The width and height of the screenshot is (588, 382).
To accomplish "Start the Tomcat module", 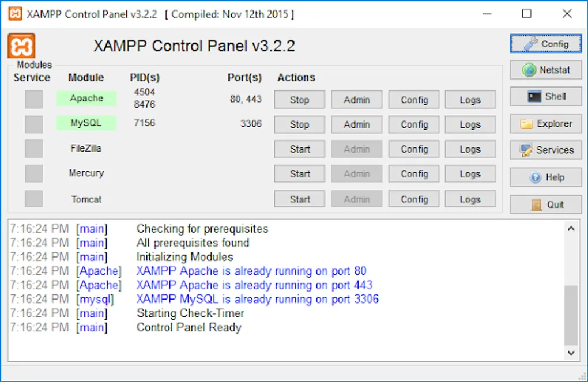I will [299, 199].
